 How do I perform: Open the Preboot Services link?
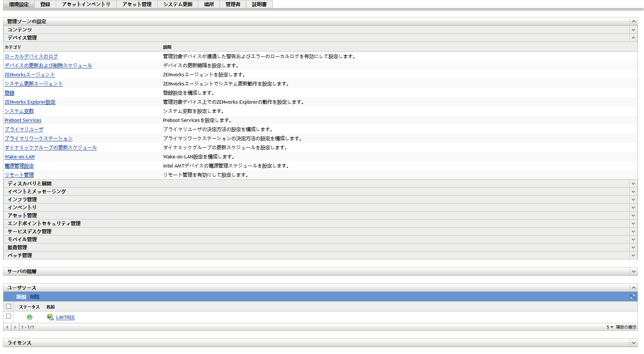click(23, 120)
